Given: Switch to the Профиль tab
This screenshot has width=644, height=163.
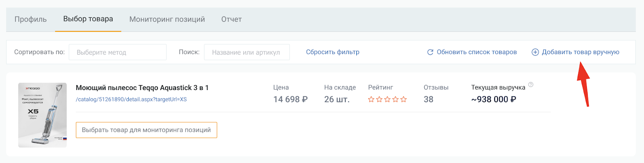Looking at the screenshot, I should pos(31,19).
